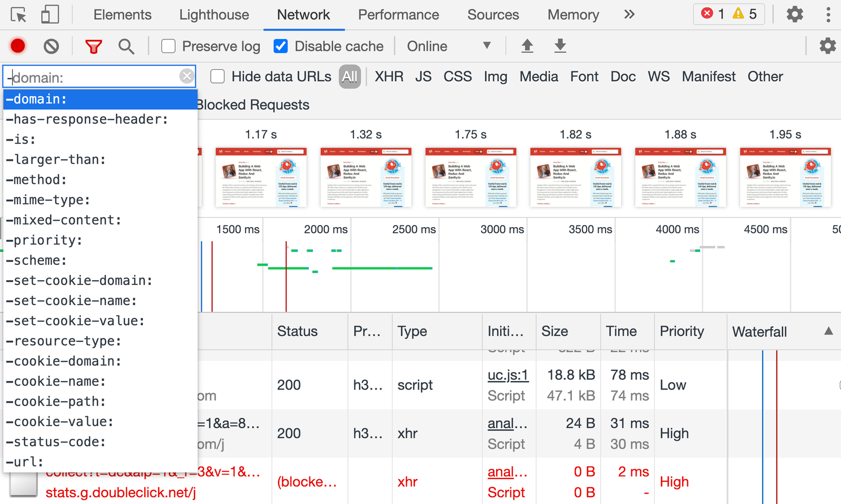This screenshot has width=841, height=504.
Task: Filter requests by Img
Action: [x=495, y=77]
